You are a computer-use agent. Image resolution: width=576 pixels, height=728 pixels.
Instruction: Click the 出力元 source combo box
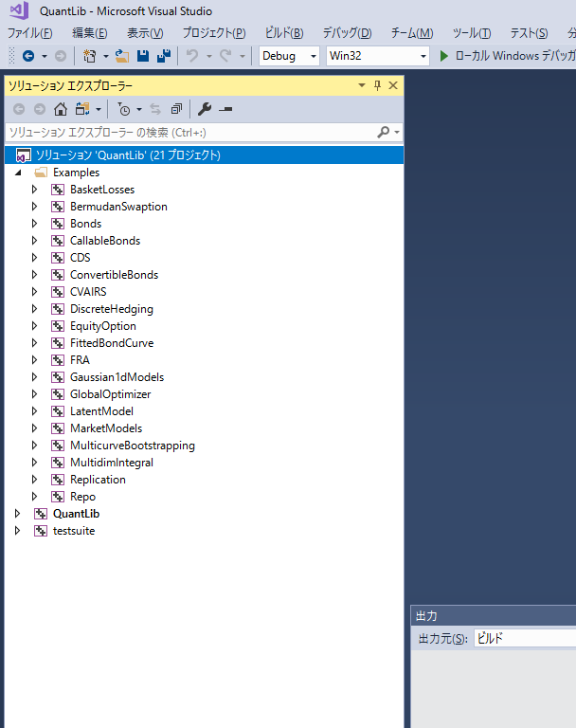coord(525,638)
